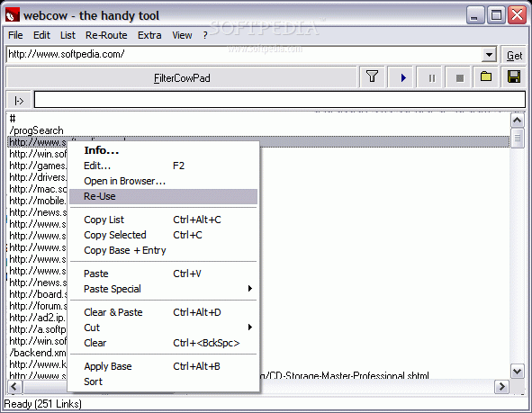Select the http://mobile. list entry
532x413 pixels.
click(x=38, y=201)
